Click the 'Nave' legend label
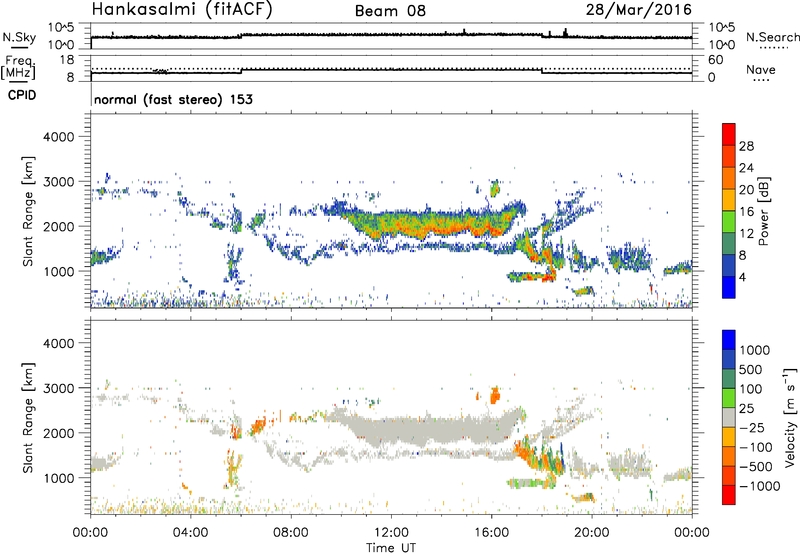 tap(761, 70)
